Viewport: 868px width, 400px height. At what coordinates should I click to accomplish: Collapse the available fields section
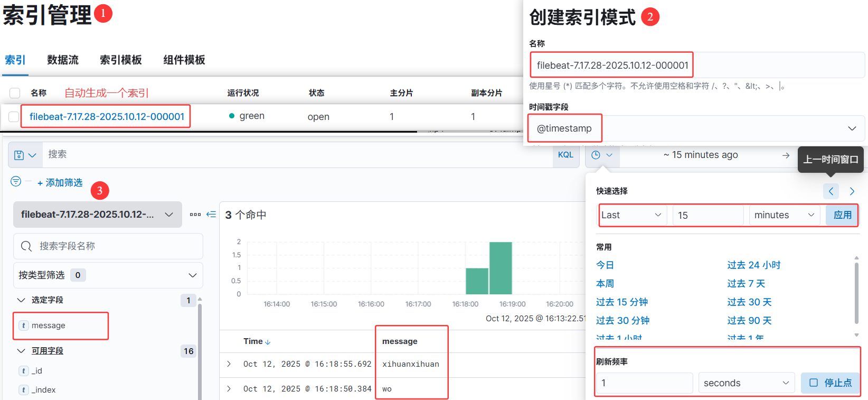pyautogui.click(x=21, y=351)
